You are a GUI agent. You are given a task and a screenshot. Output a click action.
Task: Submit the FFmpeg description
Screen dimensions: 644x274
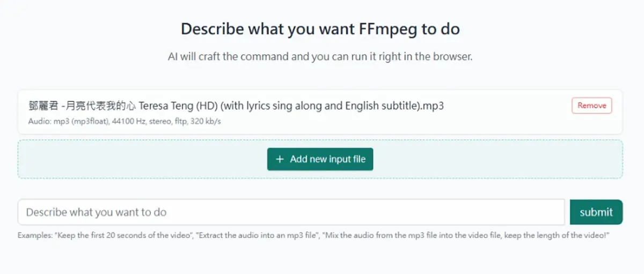coord(596,212)
